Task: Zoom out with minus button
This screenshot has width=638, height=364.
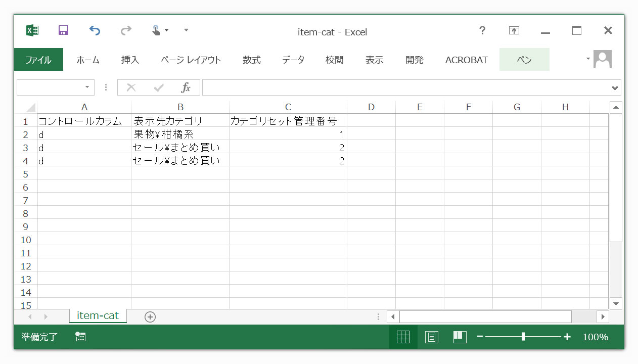Action: 480,337
